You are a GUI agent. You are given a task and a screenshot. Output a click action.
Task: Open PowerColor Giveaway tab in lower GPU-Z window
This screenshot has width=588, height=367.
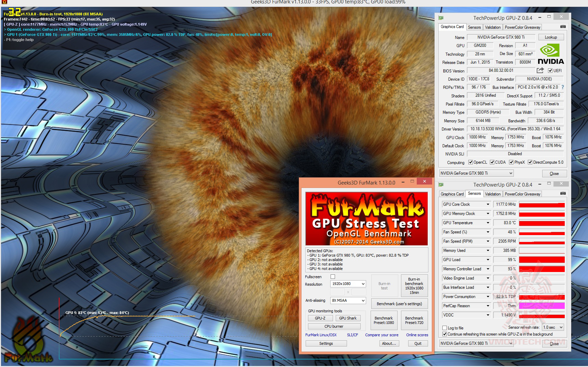[x=522, y=194]
